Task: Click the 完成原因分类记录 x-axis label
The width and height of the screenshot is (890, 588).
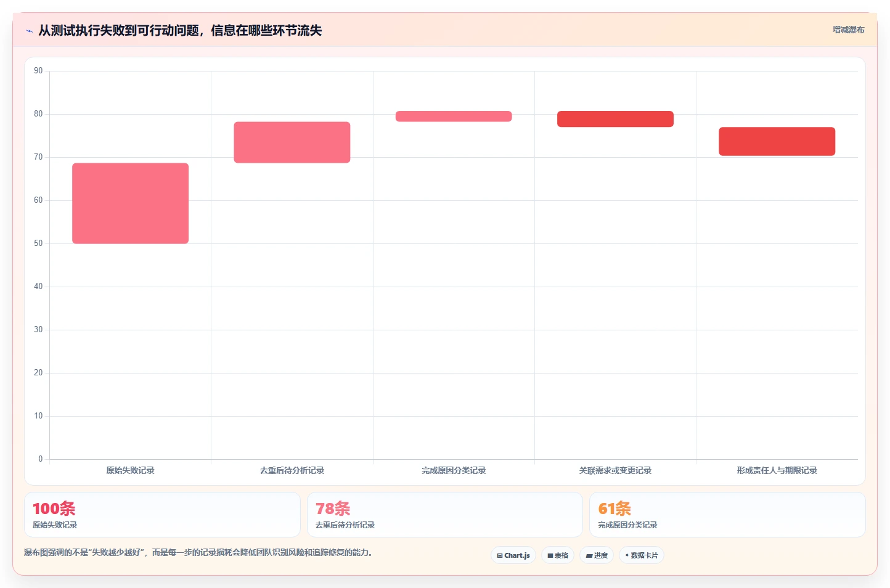Action: [x=454, y=470]
